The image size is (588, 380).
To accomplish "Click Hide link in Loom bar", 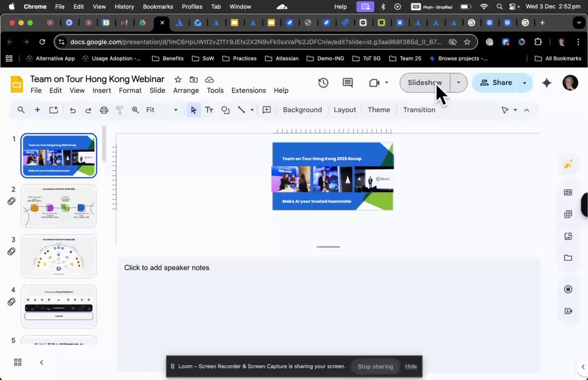I will 411,366.
